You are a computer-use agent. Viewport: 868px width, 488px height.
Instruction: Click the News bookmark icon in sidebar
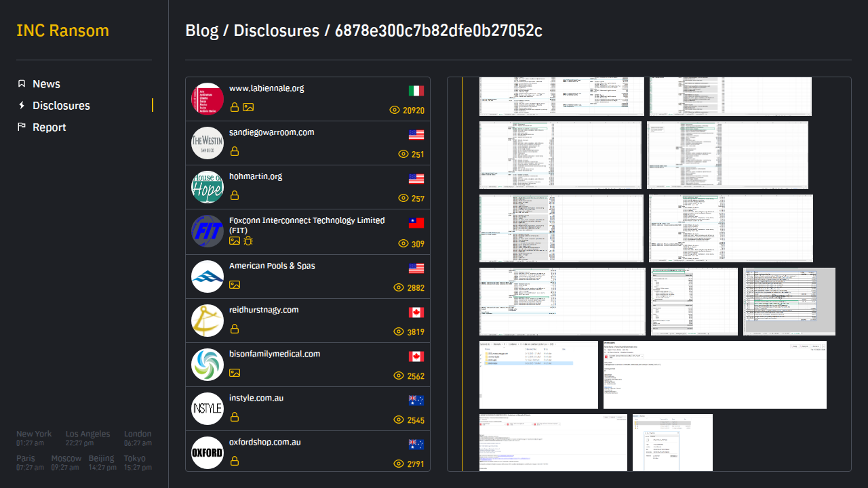click(22, 84)
